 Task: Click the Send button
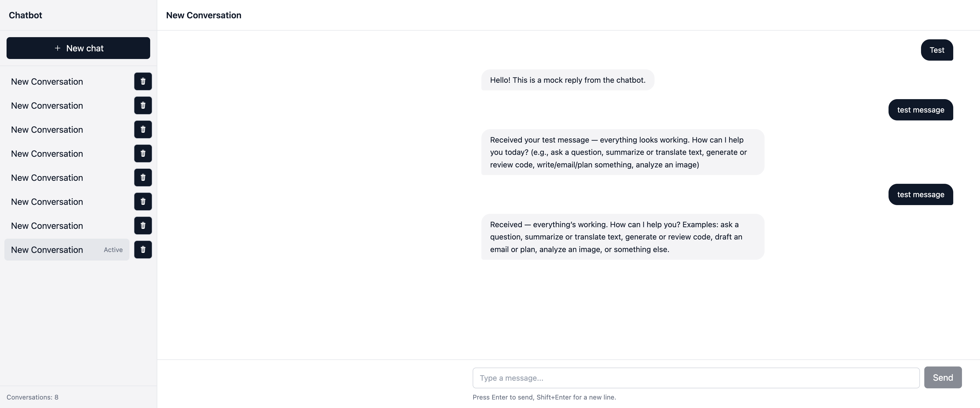click(943, 378)
